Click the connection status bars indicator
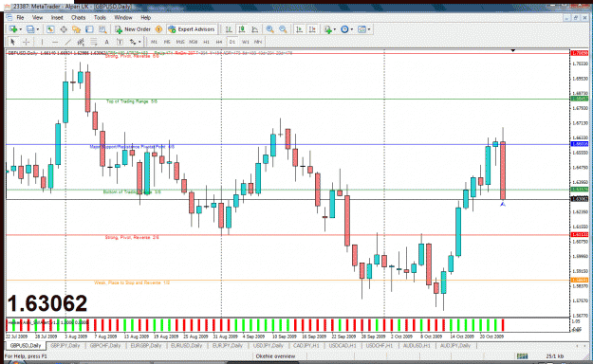 coord(522,356)
